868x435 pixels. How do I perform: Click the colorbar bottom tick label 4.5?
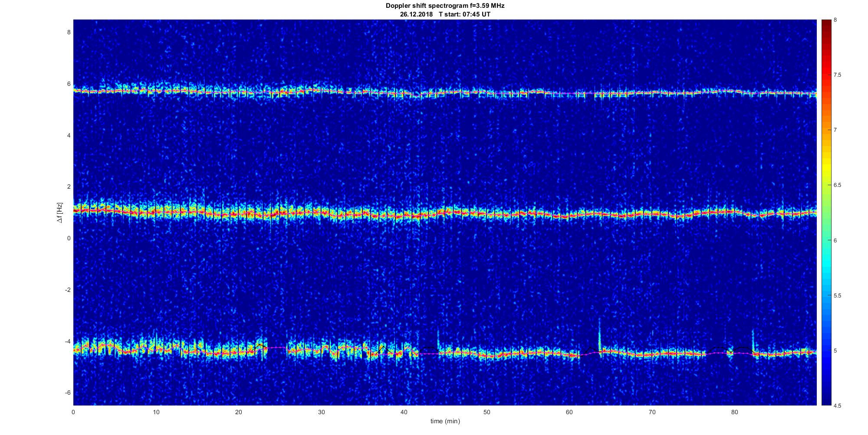pyautogui.click(x=838, y=406)
